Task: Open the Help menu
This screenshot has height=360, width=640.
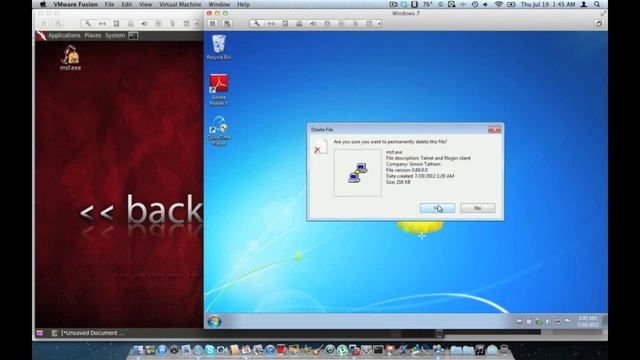Action: point(243,4)
